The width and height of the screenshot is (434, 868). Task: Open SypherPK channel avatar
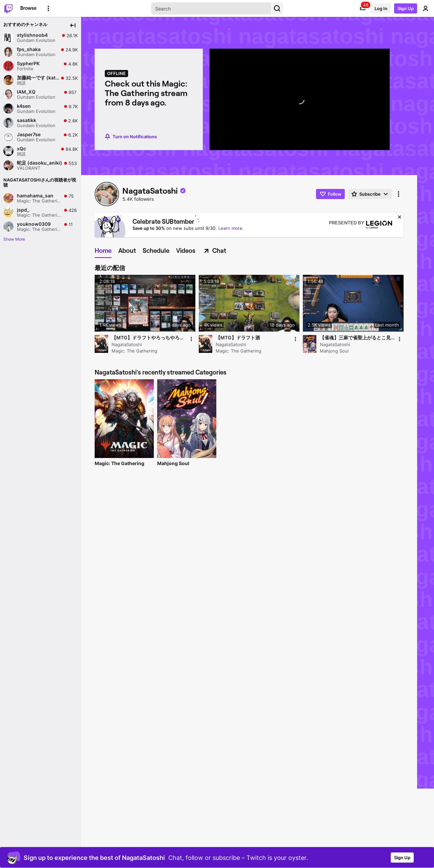pyautogui.click(x=8, y=66)
